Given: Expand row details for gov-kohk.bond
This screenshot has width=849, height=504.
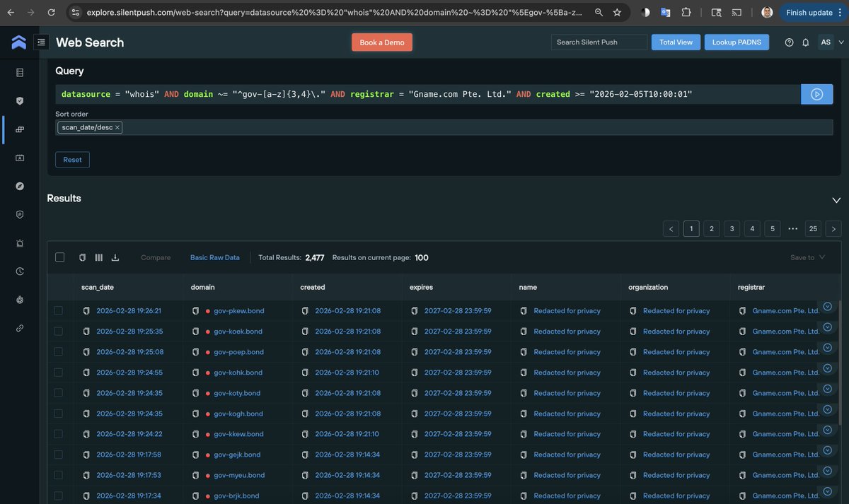Looking at the screenshot, I should tap(828, 368).
